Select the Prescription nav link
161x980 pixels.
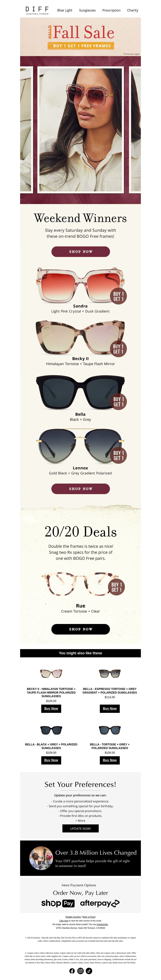pyautogui.click(x=111, y=10)
